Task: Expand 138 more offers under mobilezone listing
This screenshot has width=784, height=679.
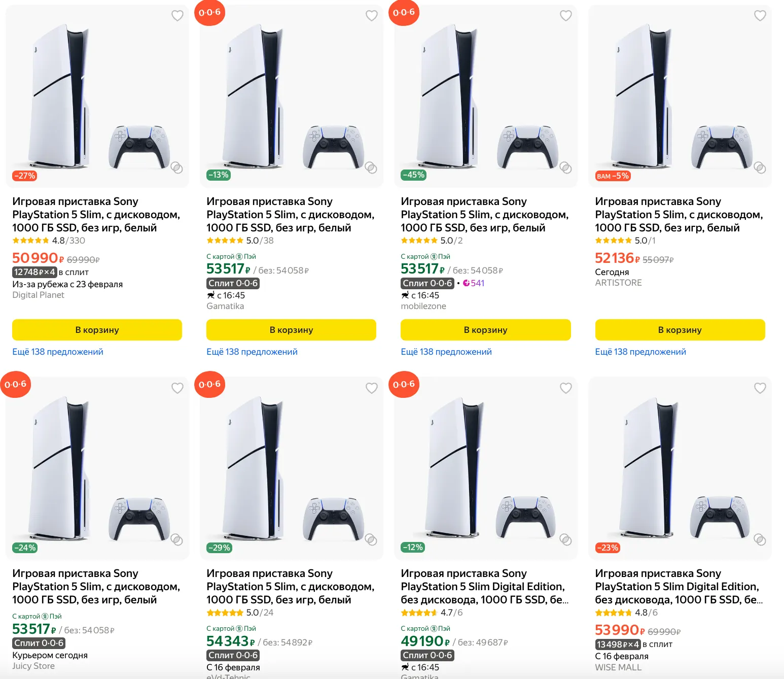Action: pyautogui.click(x=446, y=352)
